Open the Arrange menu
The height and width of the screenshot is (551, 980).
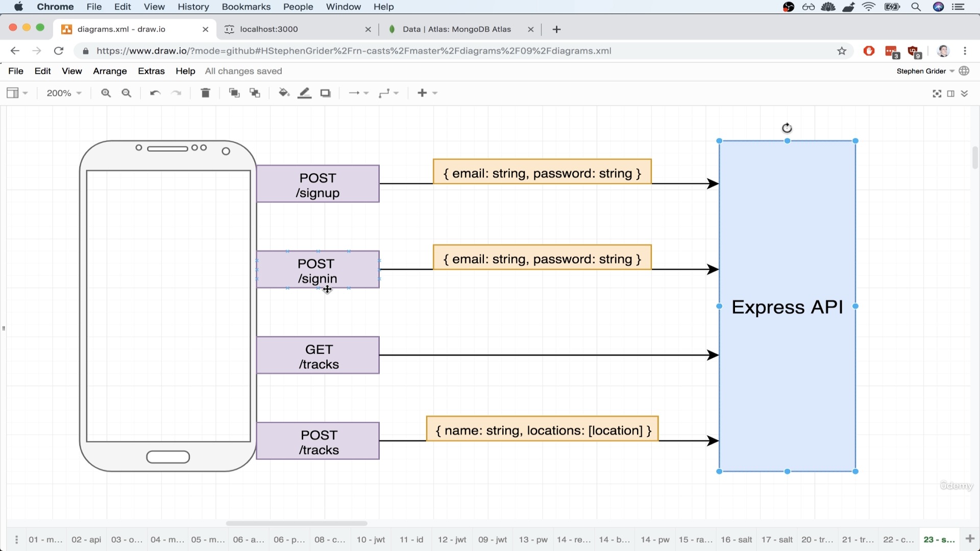click(x=110, y=71)
